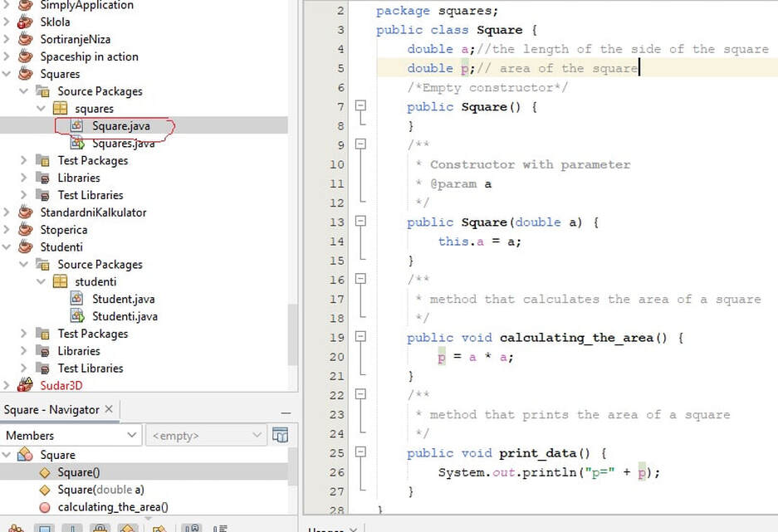Click the Squares project icon
778x532 pixels.
25,74
